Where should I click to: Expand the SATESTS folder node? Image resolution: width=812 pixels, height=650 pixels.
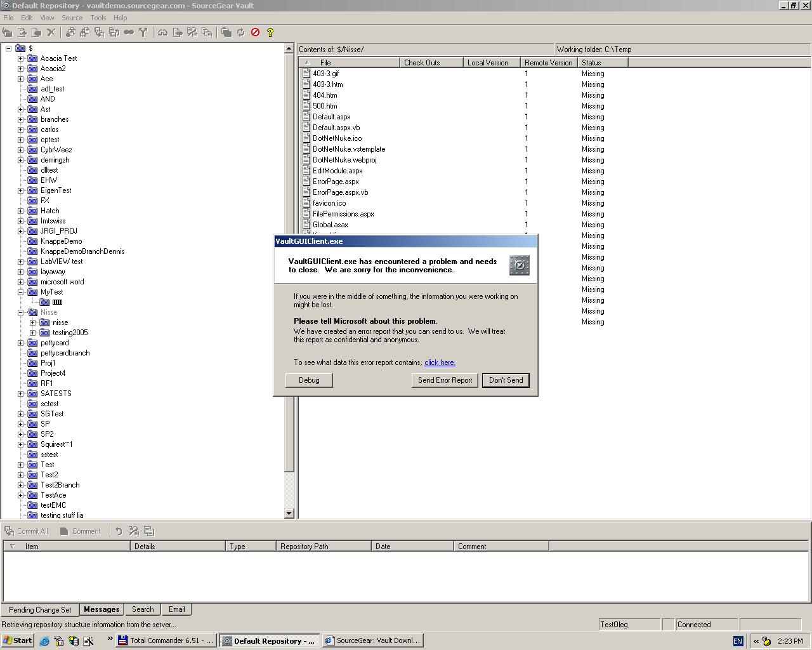20,394
